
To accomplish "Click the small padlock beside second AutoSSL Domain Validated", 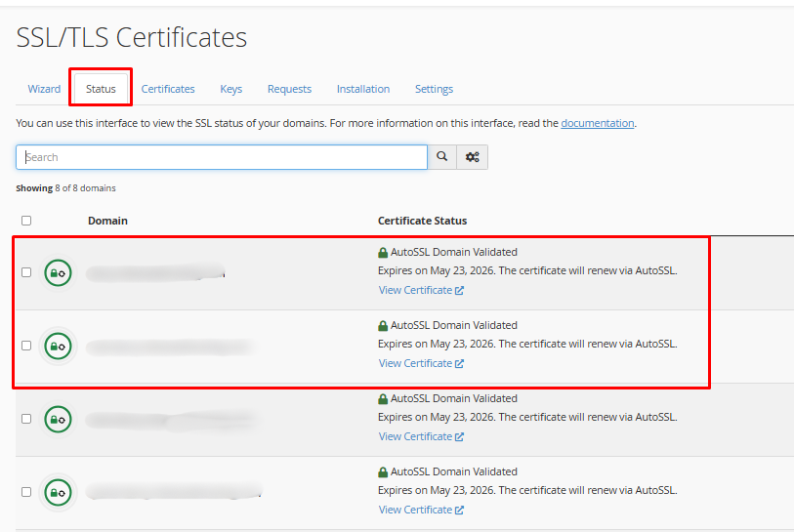I will click(x=383, y=326).
